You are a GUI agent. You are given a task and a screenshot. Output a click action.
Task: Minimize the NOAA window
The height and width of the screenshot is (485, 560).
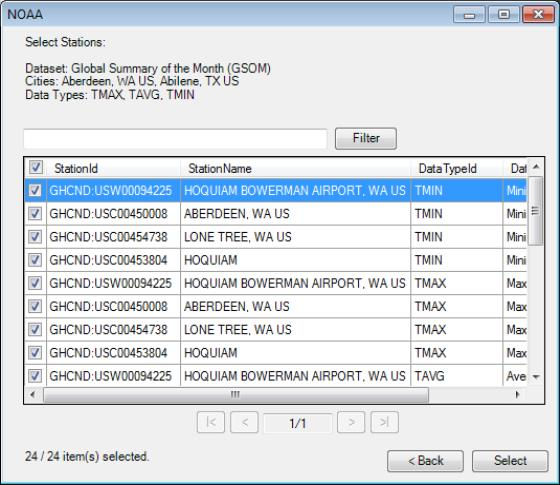click(469, 15)
